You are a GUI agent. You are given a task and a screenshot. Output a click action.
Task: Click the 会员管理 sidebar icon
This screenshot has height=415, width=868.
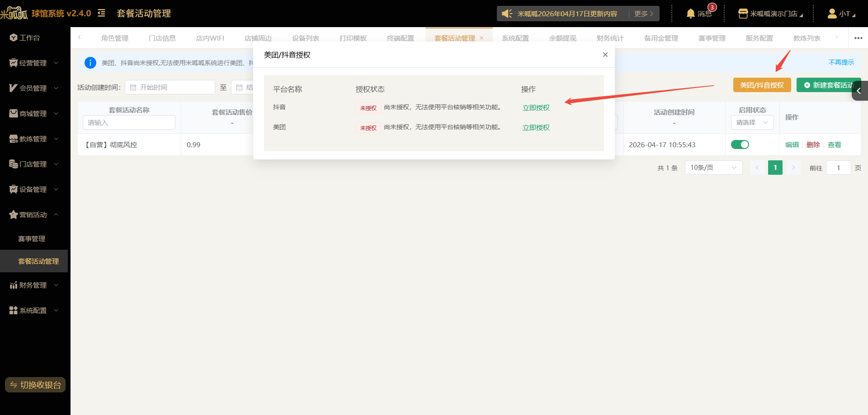pos(14,88)
